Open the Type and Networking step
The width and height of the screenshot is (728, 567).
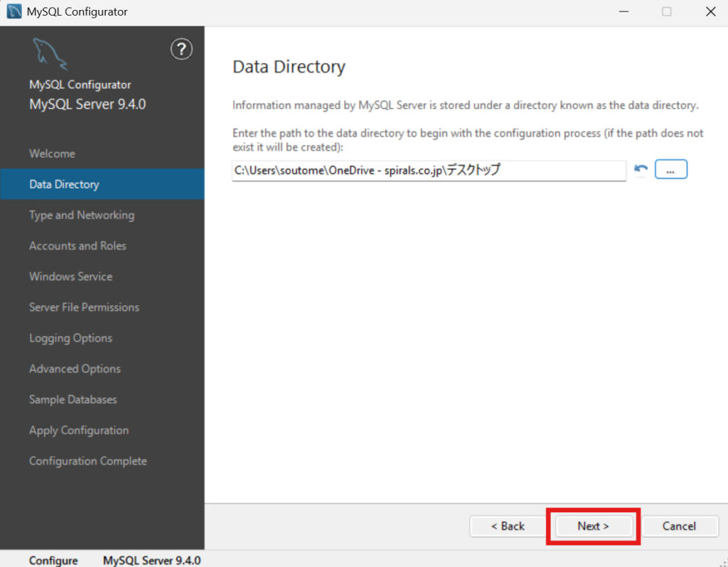81,215
